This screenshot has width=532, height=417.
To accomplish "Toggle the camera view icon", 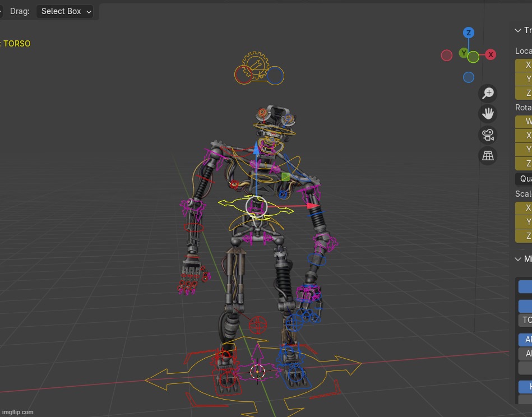I will (488, 135).
